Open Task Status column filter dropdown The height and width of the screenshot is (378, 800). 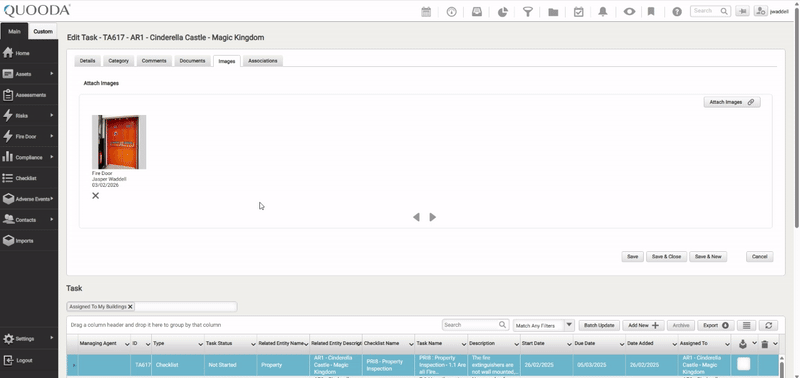(252, 344)
